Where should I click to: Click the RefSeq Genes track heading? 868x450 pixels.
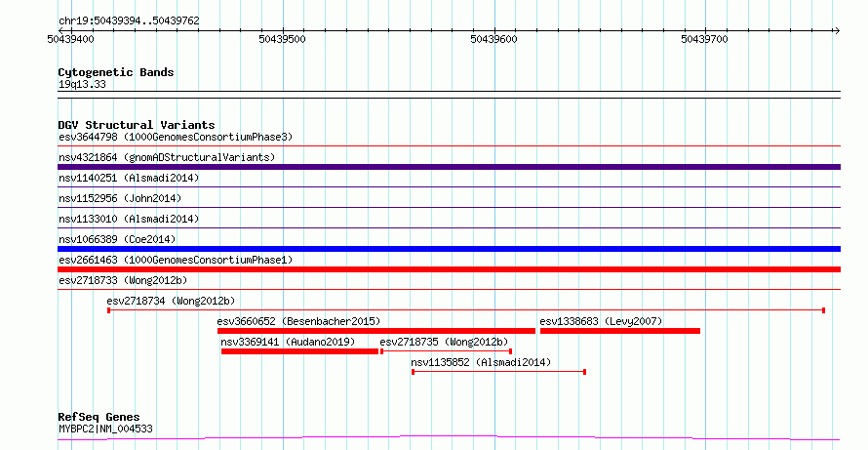pyautogui.click(x=99, y=417)
